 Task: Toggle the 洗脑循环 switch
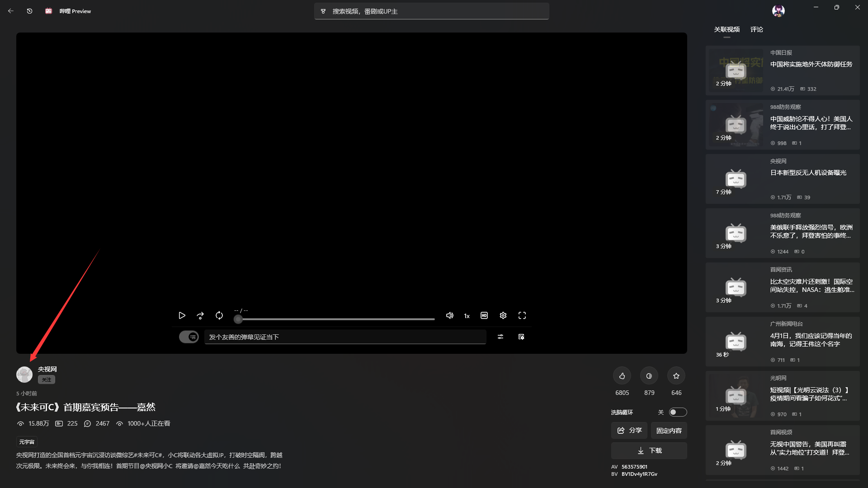coord(678,412)
